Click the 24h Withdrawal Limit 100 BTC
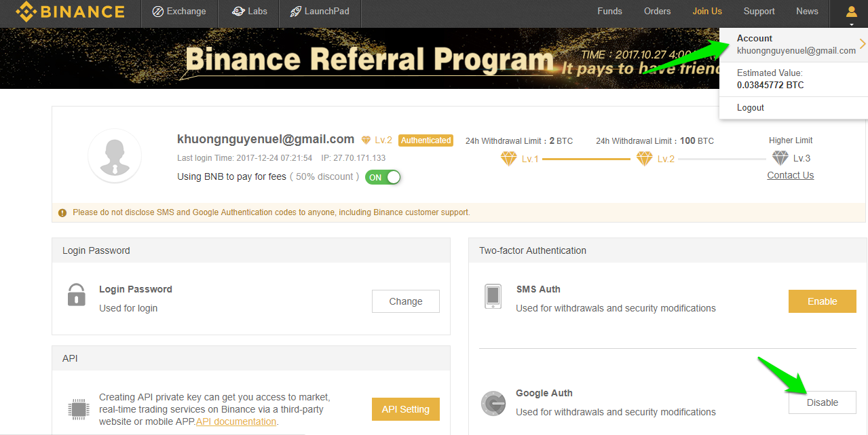 [x=655, y=141]
